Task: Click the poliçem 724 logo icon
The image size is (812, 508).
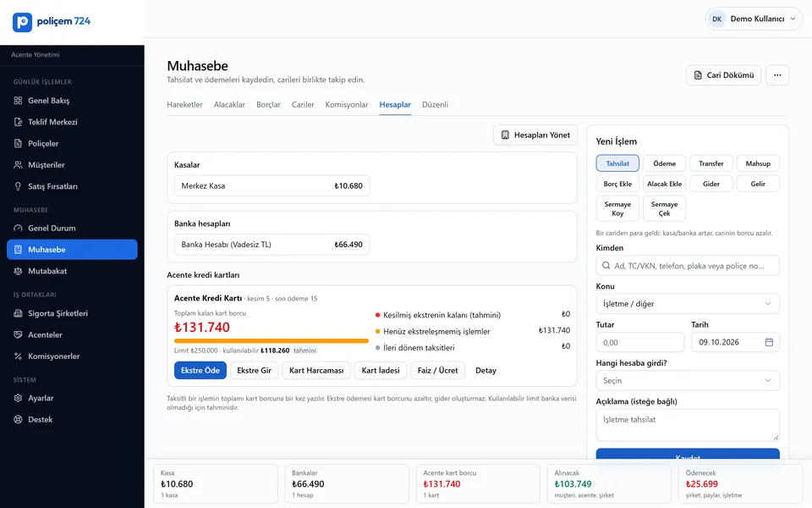Action: point(22,22)
